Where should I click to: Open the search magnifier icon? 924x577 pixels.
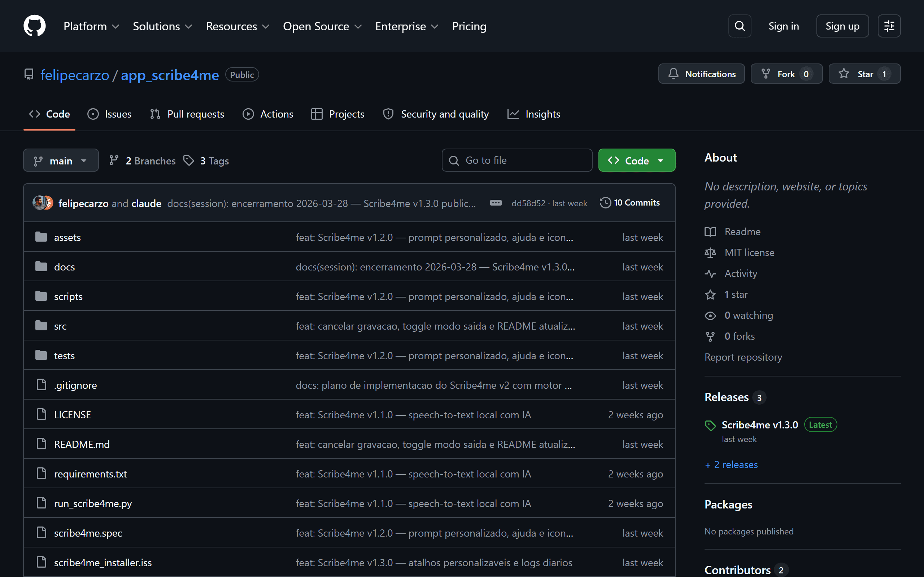(740, 26)
